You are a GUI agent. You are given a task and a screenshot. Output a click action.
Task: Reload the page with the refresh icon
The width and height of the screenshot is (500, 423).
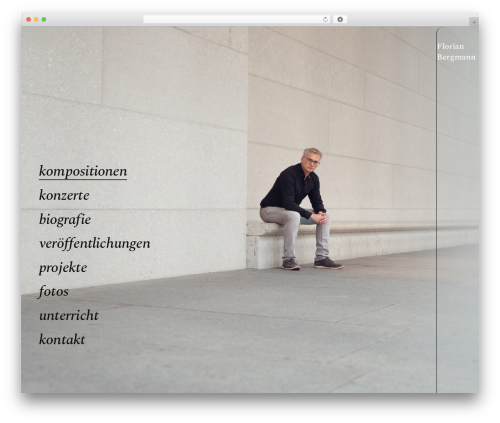pos(325,19)
